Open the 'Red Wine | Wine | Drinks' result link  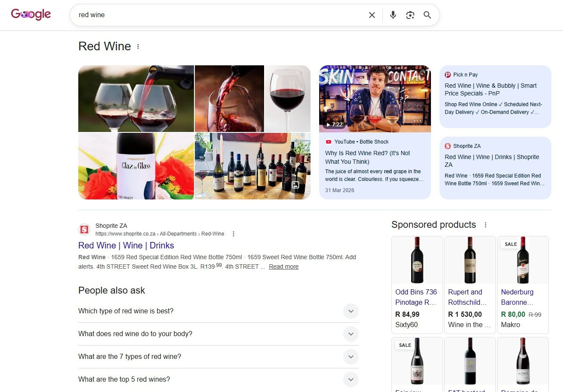coord(126,245)
